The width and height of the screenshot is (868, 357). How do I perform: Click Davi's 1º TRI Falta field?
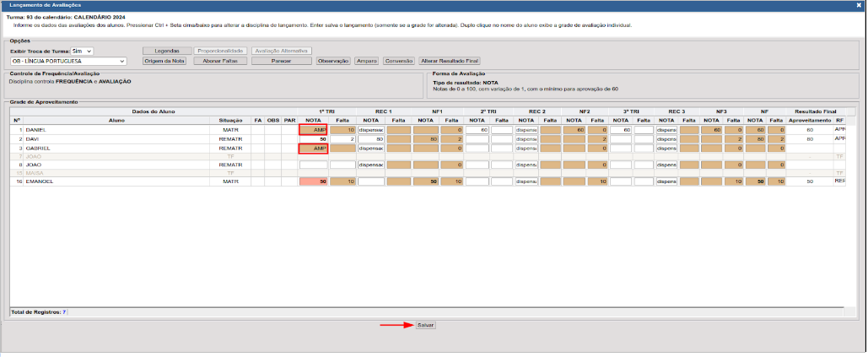[342, 139]
